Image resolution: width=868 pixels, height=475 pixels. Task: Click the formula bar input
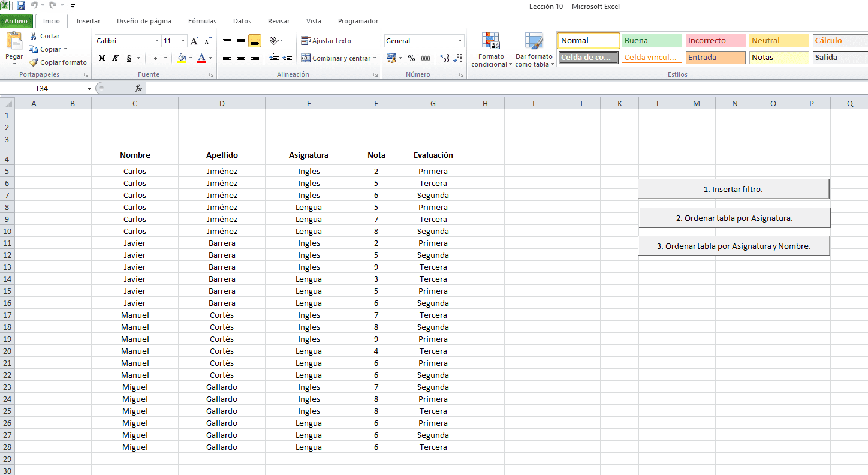click(507, 88)
